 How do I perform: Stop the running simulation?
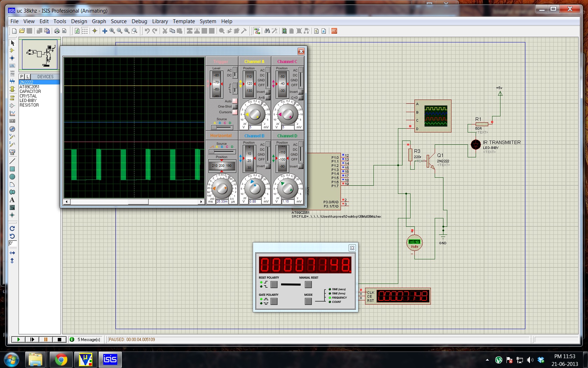[x=59, y=339]
